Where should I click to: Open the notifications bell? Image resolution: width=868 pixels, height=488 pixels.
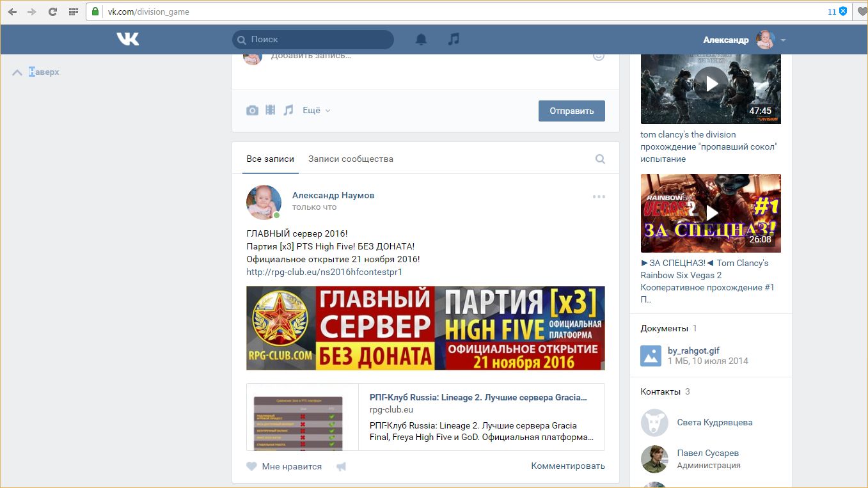click(421, 40)
